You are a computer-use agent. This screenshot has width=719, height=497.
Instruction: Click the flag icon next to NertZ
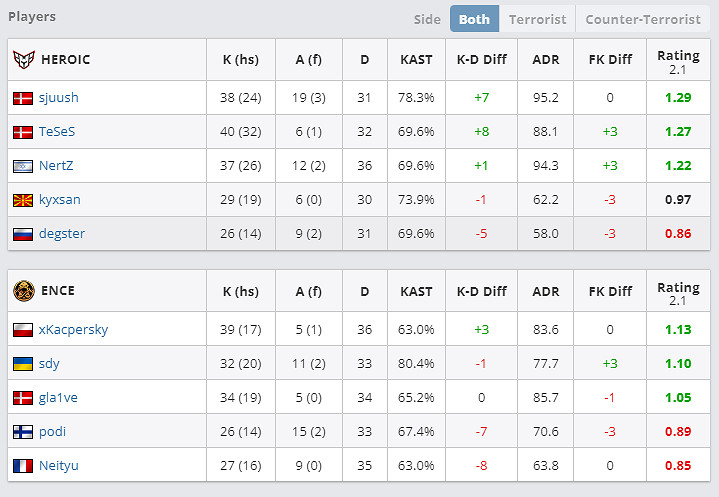coord(23,166)
